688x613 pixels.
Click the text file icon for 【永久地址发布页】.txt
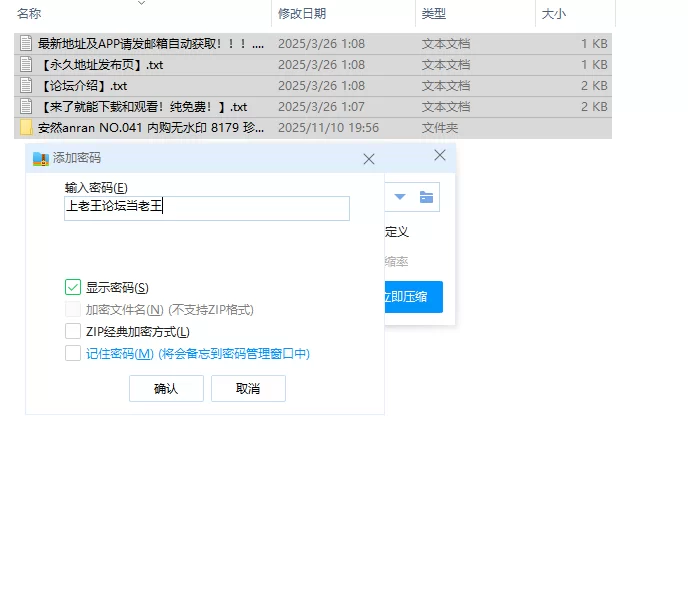tap(26, 65)
